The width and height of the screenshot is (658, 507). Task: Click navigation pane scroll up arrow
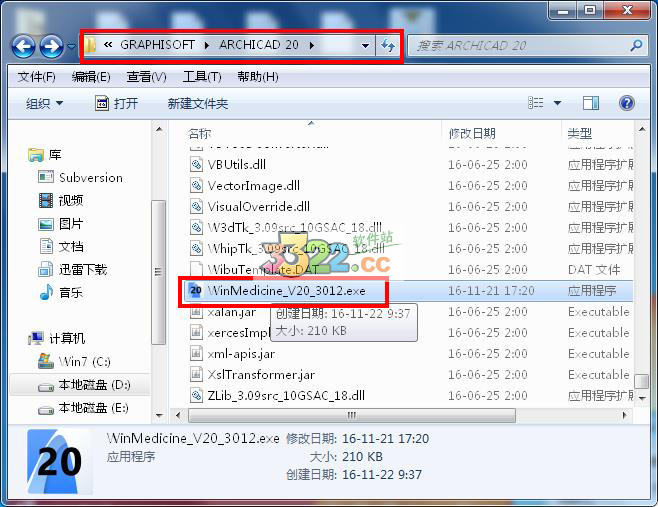(x=159, y=129)
